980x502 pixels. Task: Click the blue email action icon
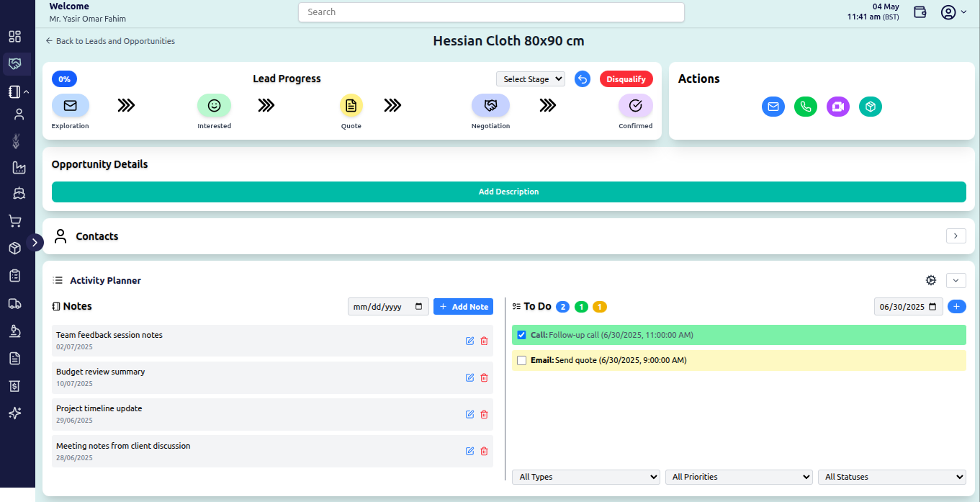[x=773, y=107]
